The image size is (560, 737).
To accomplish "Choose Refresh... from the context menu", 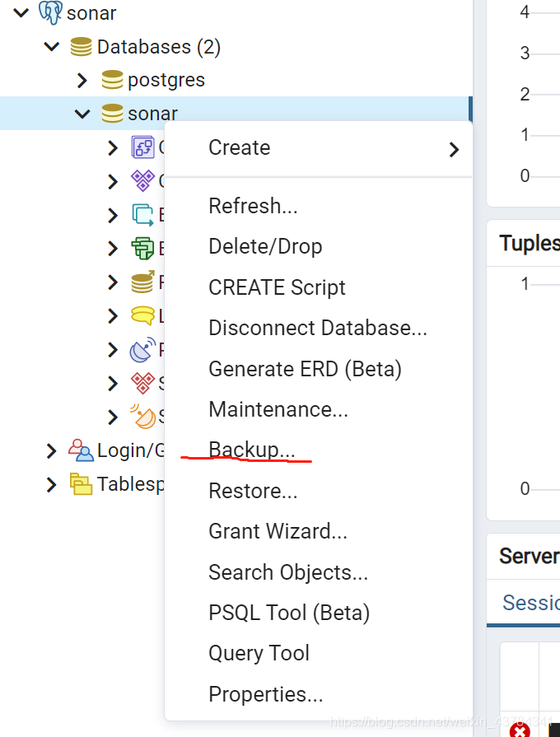I will click(x=319, y=206).
